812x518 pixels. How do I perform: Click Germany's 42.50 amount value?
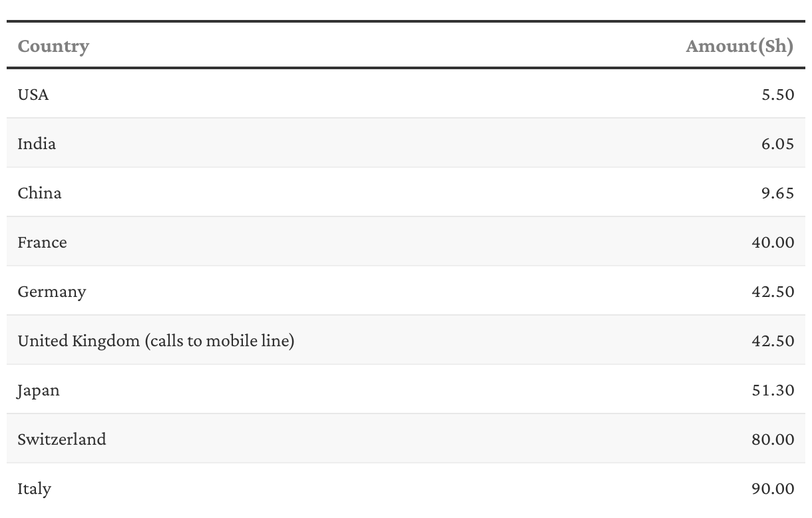click(x=773, y=292)
